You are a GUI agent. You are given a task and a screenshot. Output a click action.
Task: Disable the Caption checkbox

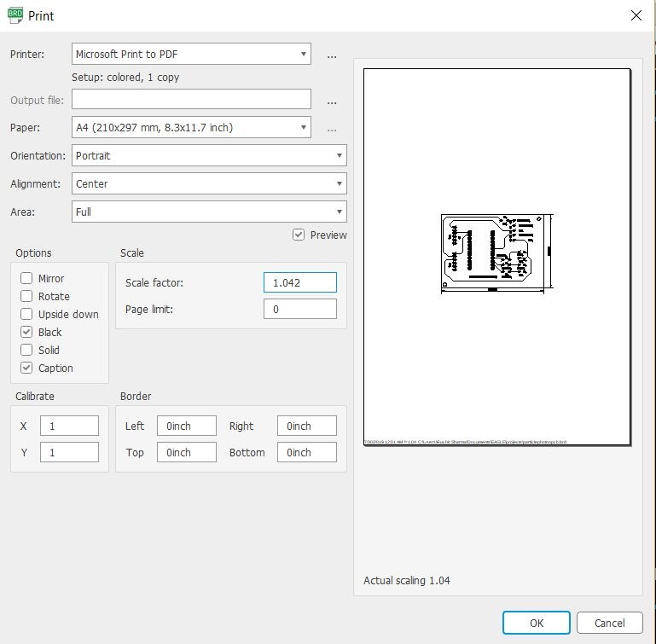(27, 368)
